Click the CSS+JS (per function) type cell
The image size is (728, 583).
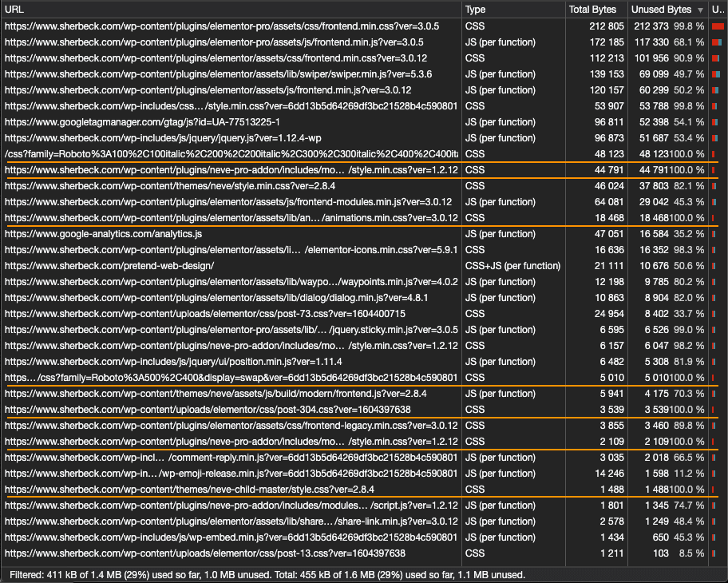coord(512,266)
